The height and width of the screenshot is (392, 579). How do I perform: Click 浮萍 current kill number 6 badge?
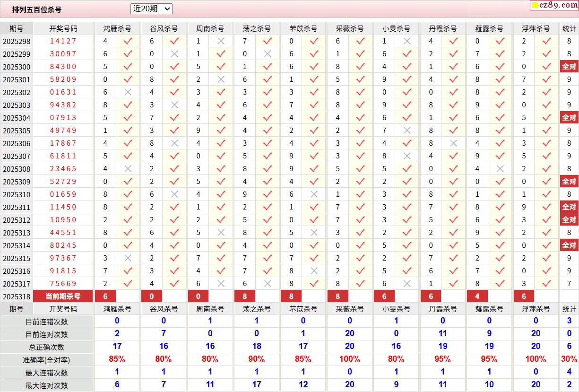click(x=524, y=296)
